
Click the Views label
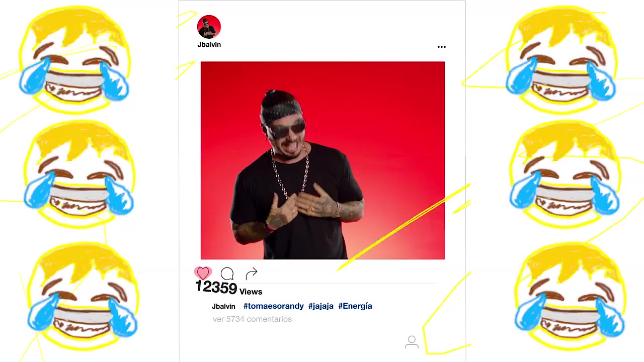point(251,292)
